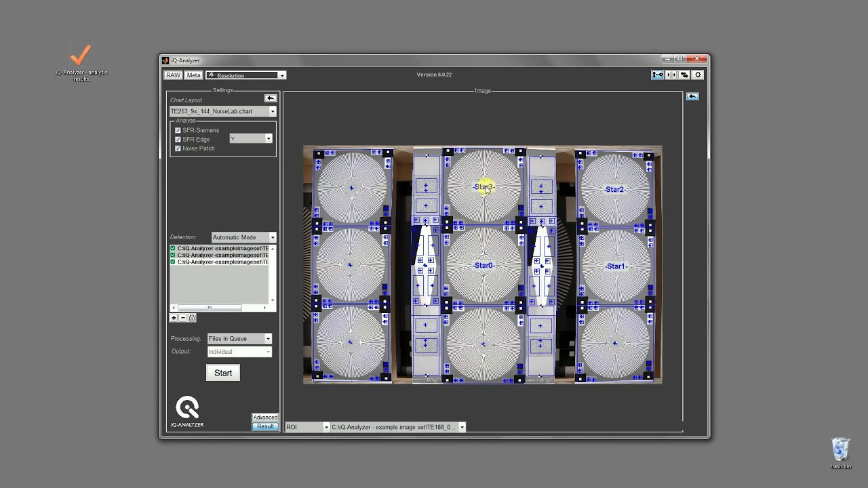Open the gear settings icon
The width and height of the screenshot is (868, 488).
(x=698, y=75)
